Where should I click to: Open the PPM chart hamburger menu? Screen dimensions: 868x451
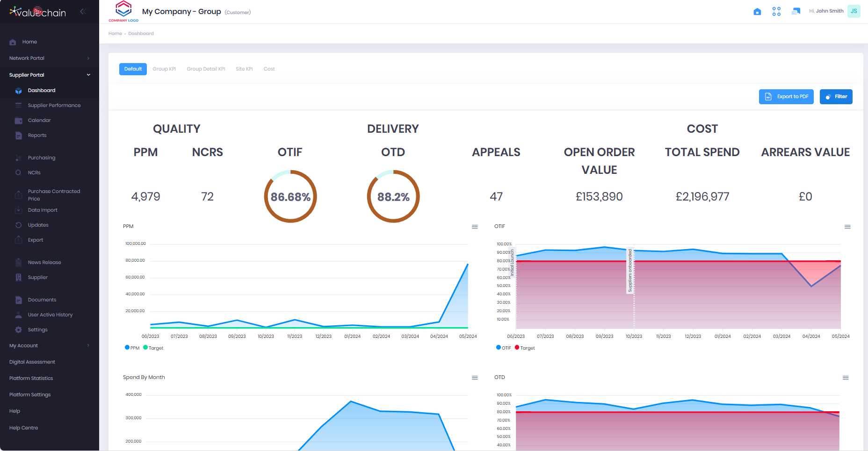coord(475,227)
